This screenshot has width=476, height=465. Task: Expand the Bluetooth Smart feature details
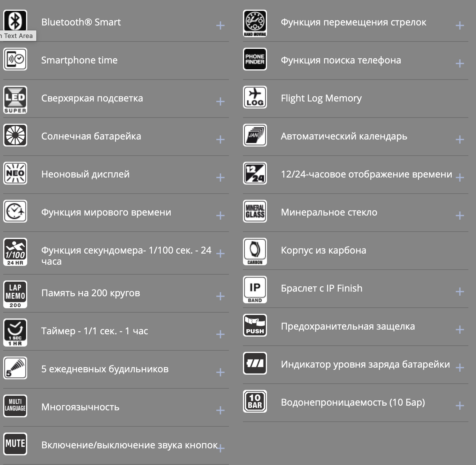pyautogui.click(x=220, y=25)
